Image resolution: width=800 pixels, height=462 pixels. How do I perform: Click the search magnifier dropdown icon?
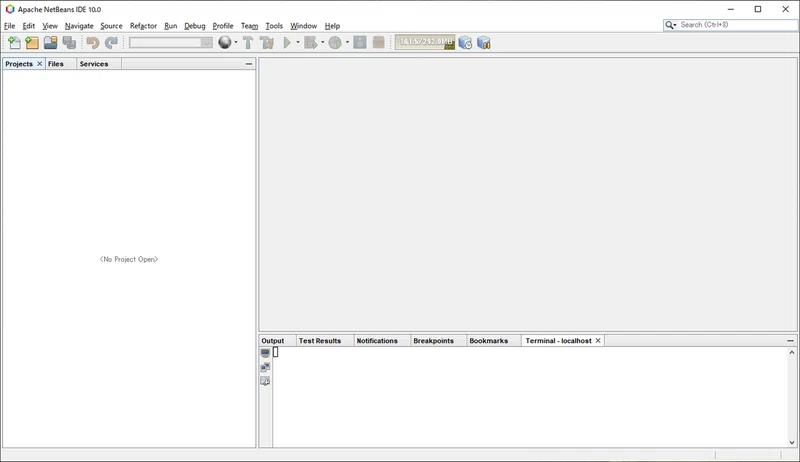(x=670, y=25)
